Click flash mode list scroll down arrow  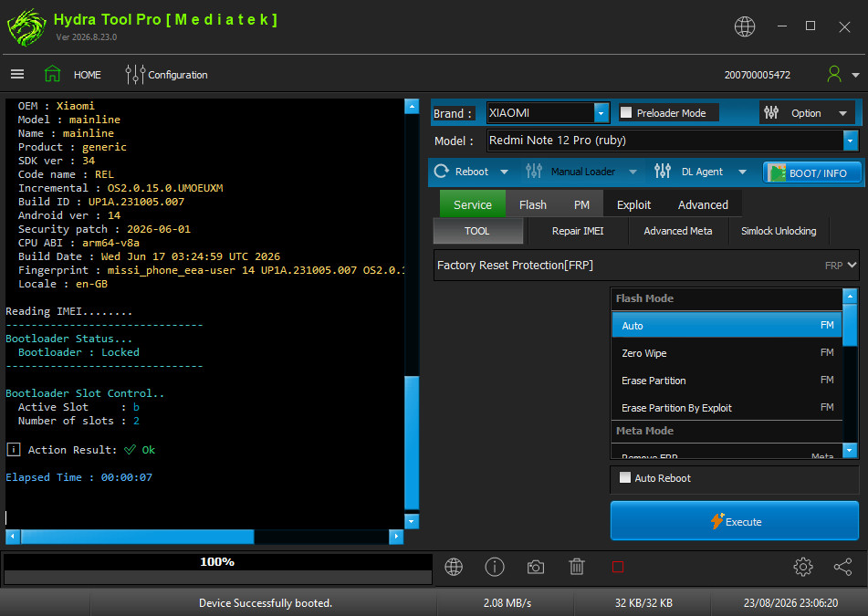tap(850, 451)
